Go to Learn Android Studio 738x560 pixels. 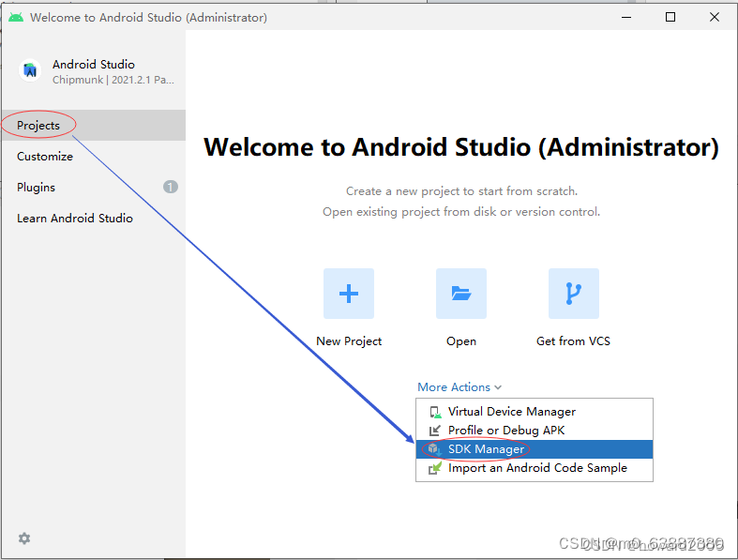click(93, 219)
